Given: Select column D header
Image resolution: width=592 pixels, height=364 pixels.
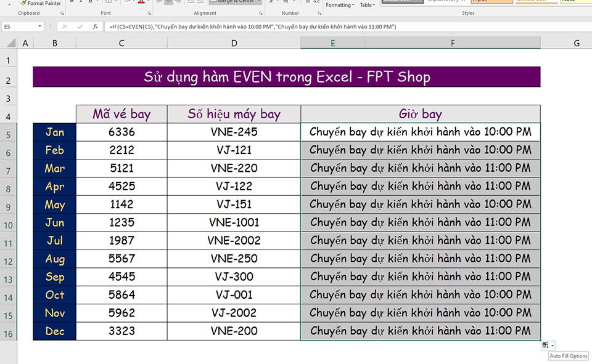Looking at the screenshot, I should 234,43.
